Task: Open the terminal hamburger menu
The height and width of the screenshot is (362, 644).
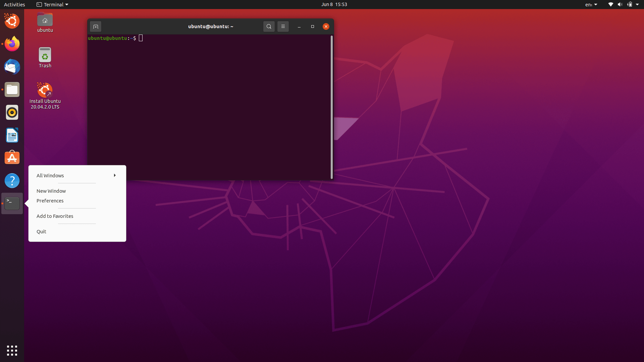Action: coord(283,26)
